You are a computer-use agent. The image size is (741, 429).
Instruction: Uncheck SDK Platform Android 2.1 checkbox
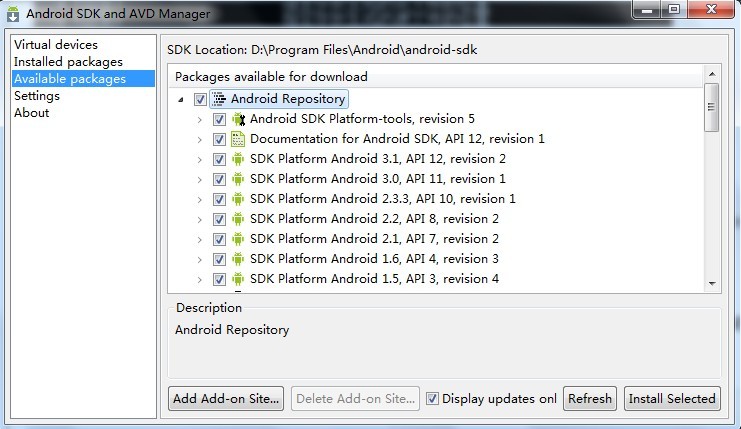click(219, 239)
